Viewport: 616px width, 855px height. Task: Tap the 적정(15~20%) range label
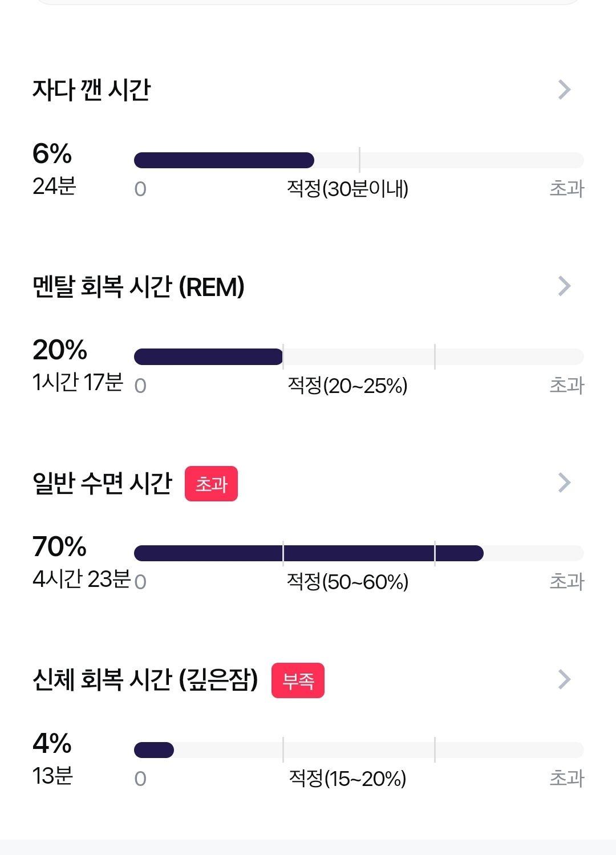tap(347, 779)
